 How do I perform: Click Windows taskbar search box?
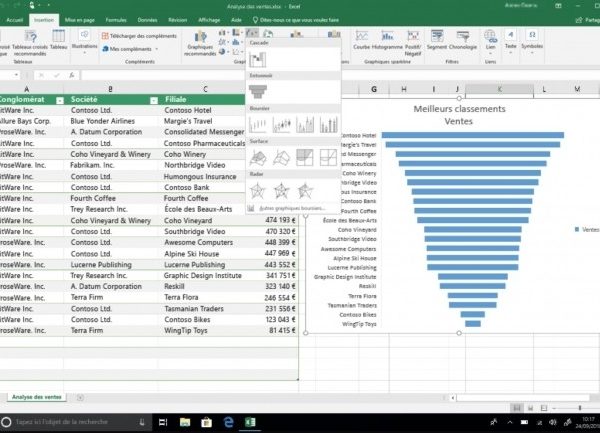pos(76,422)
